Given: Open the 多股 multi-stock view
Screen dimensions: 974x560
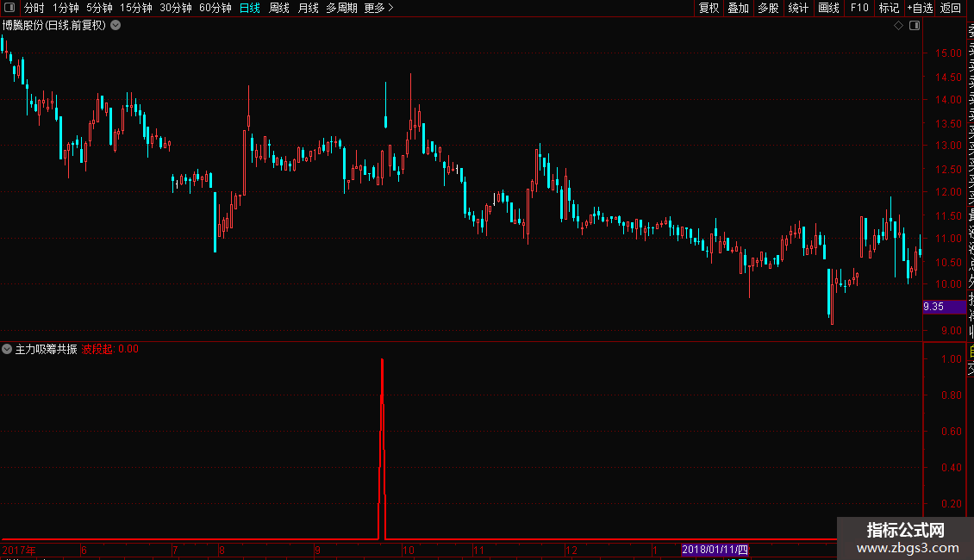Looking at the screenshot, I should tap(768, 8).
